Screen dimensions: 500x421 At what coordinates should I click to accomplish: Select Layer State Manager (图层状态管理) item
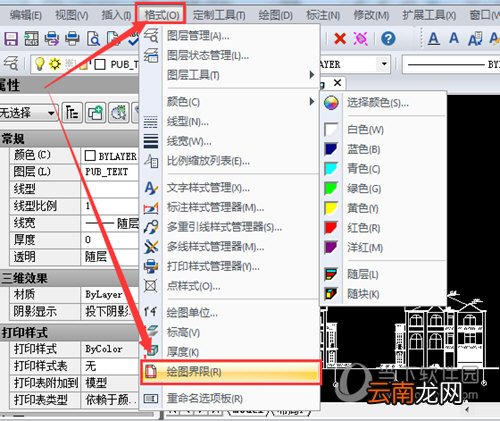click(x=229, y=55)
